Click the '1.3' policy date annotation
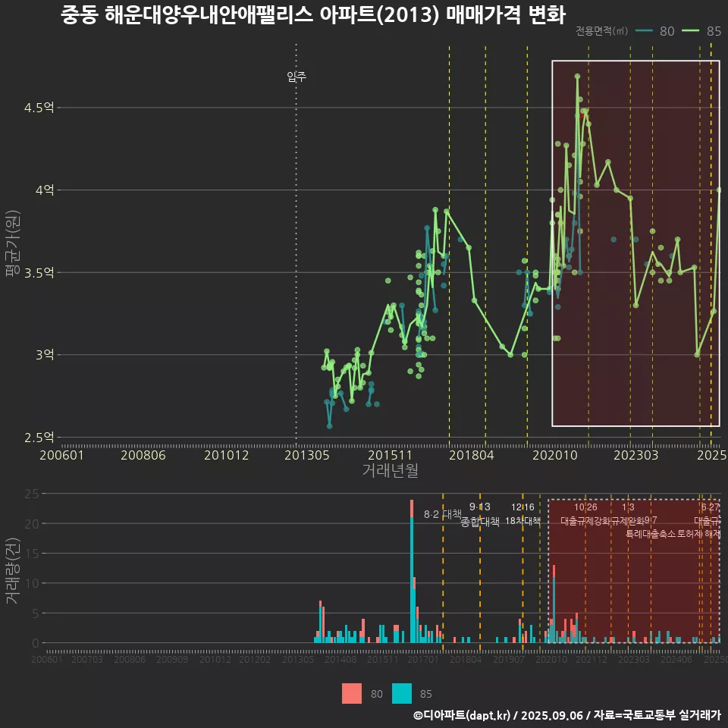The width and height of the screenshot is (728, 728). pyautogui.click(x=628, y=507)
